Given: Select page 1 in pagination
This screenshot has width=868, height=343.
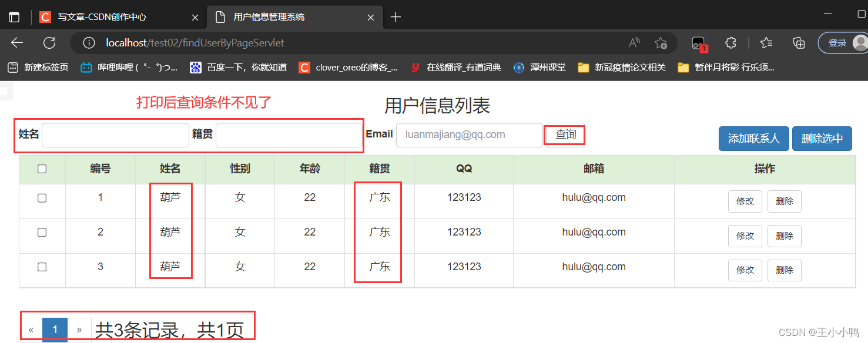Looking at the screenshot, I should coord(55,330).
